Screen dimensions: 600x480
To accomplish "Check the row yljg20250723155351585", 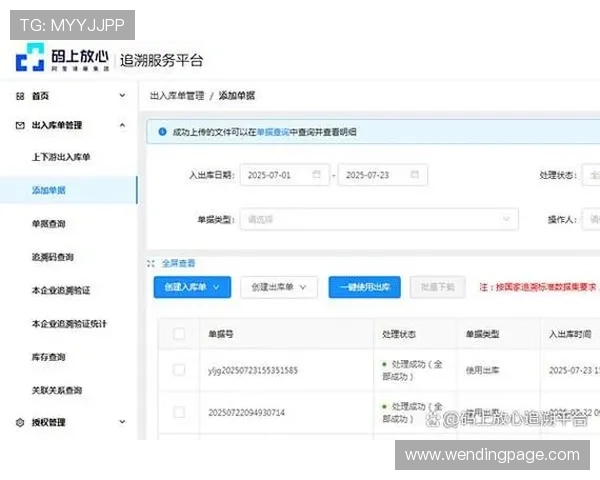I will pos(179,370).
